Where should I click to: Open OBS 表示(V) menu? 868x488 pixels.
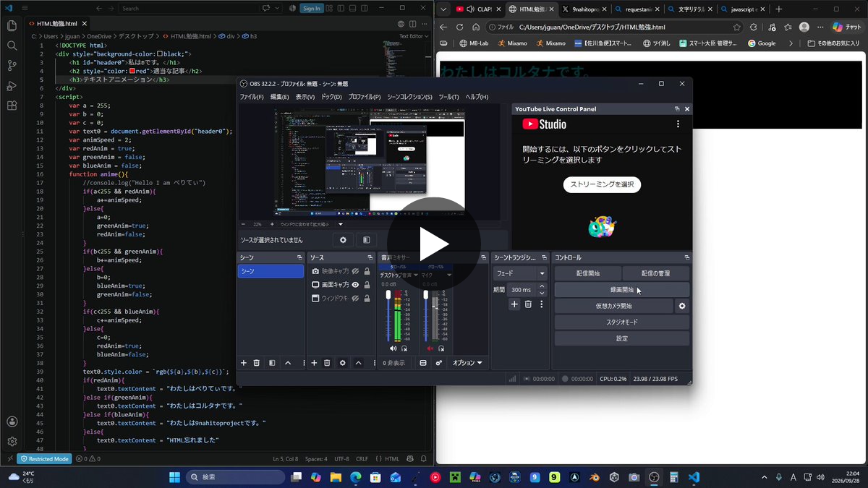(x=306, y=97)
